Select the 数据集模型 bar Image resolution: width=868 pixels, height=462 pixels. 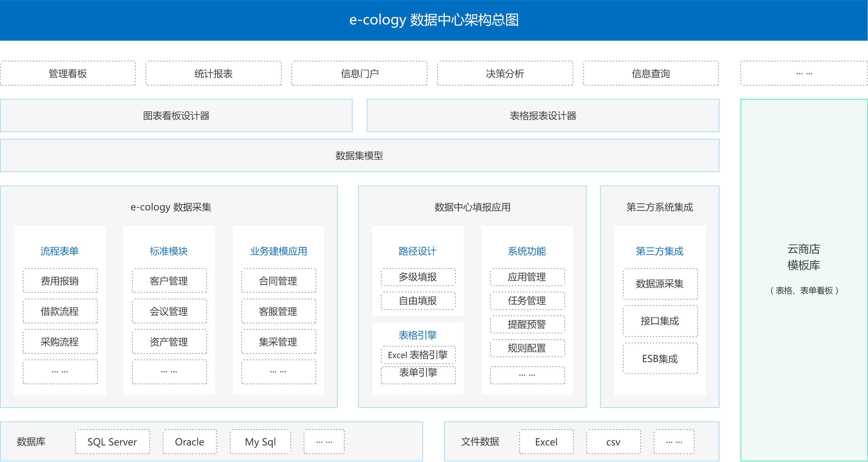tap(359, 155)
